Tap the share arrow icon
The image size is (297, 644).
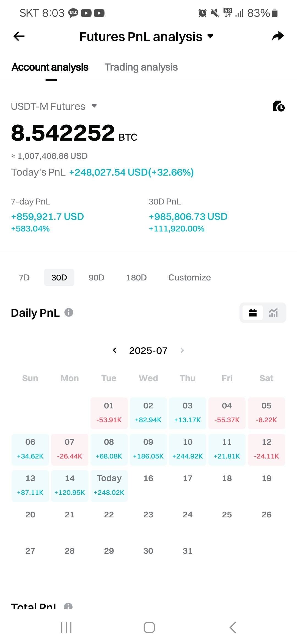pos(278,36)
